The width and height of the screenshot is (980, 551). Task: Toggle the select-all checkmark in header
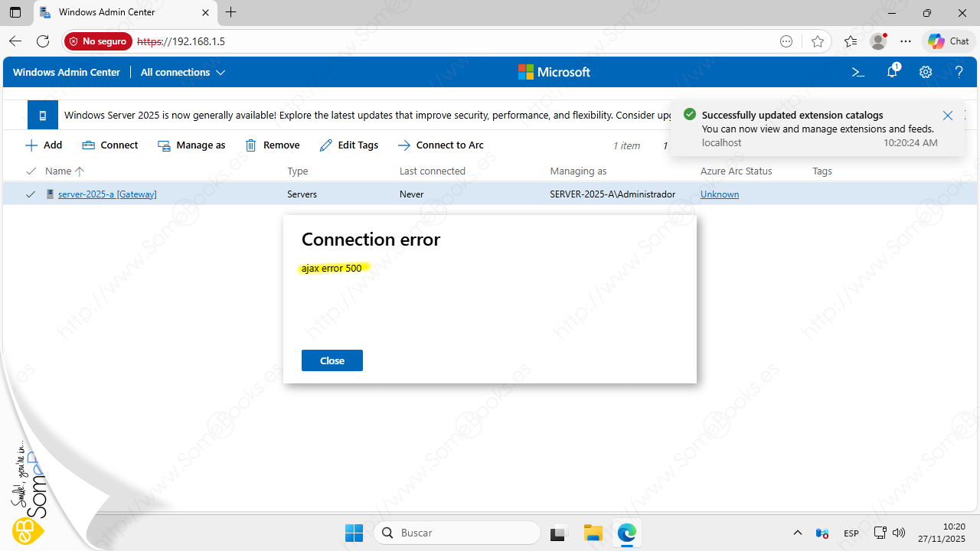[31, 171]
